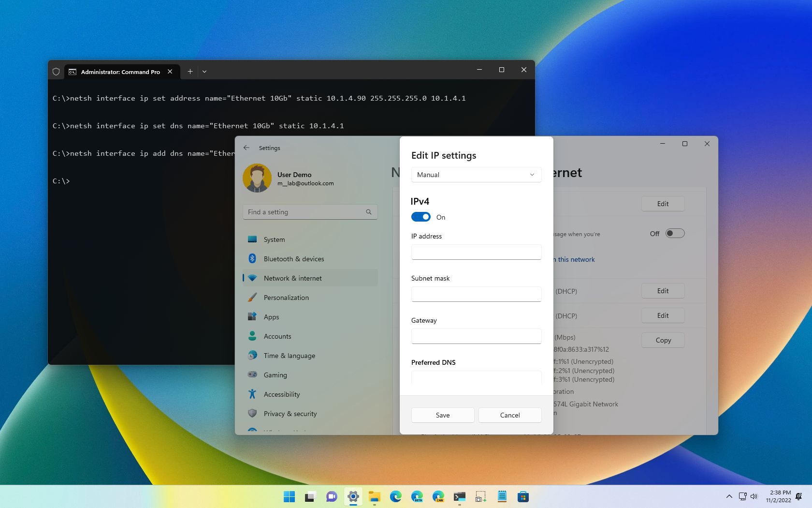This screenshot has height=508, width=812.
Task: Expand hidden icons in the system tray
Action: pos(729,496)
